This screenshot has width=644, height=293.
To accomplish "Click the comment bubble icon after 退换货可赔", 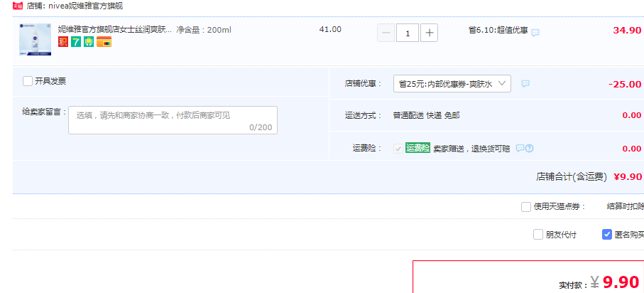I will [x=520, y=148].
